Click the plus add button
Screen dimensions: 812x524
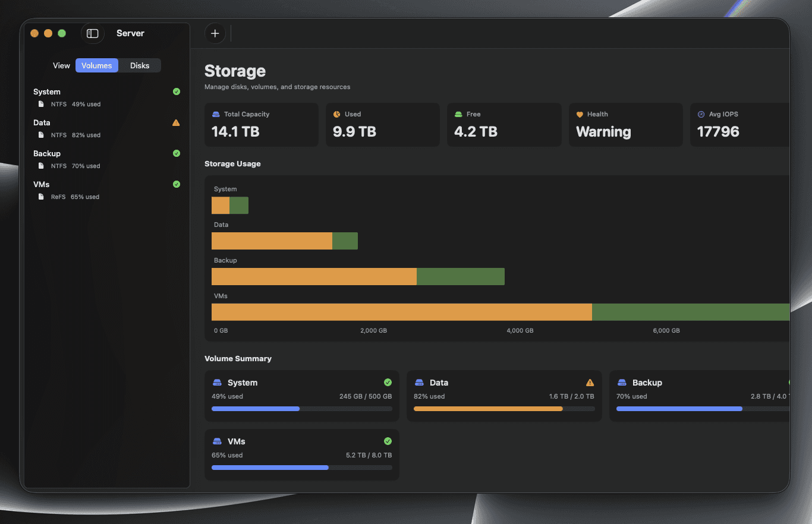pos(215,34)
